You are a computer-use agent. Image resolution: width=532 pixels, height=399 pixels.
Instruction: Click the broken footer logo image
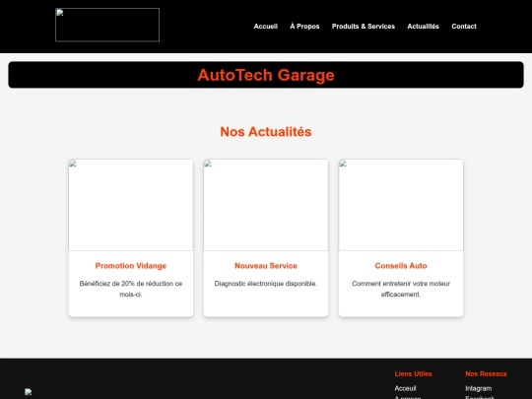pyautogui.click(x=29, y=392)
